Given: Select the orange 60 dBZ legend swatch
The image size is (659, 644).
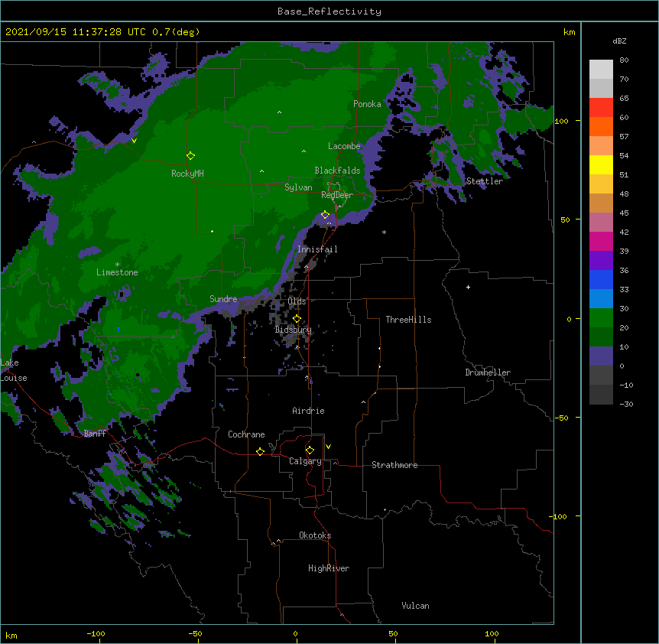Looking at the screenshot, I should pyautogui.click(x=601, y=126).
